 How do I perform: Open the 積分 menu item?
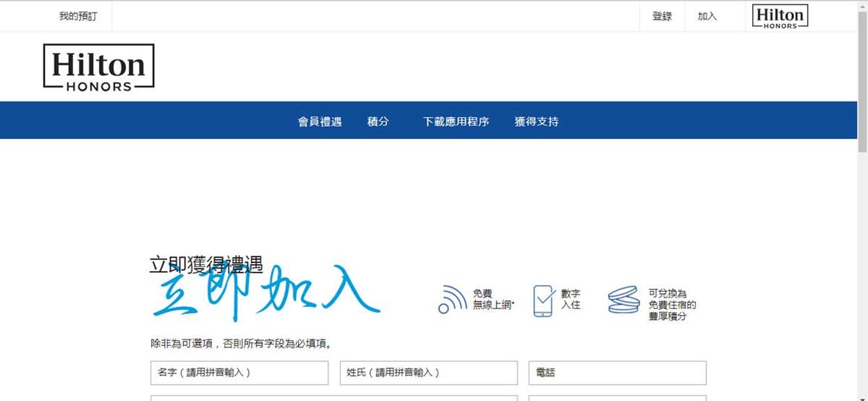378,122
